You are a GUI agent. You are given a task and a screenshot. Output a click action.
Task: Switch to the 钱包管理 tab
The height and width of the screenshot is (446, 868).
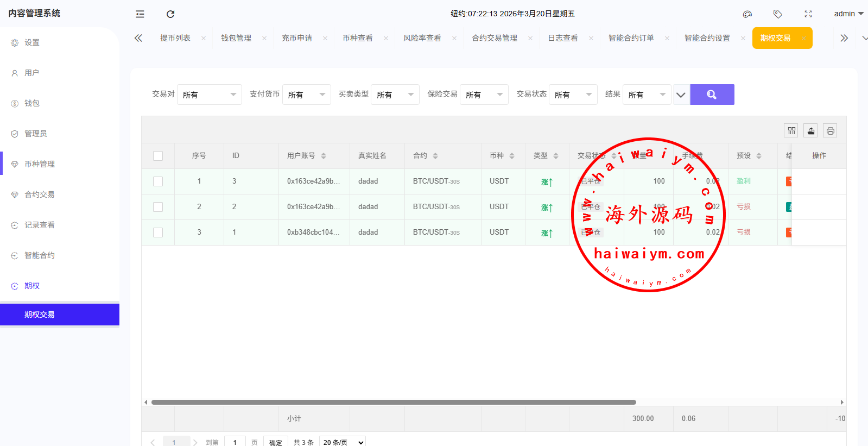236,38
